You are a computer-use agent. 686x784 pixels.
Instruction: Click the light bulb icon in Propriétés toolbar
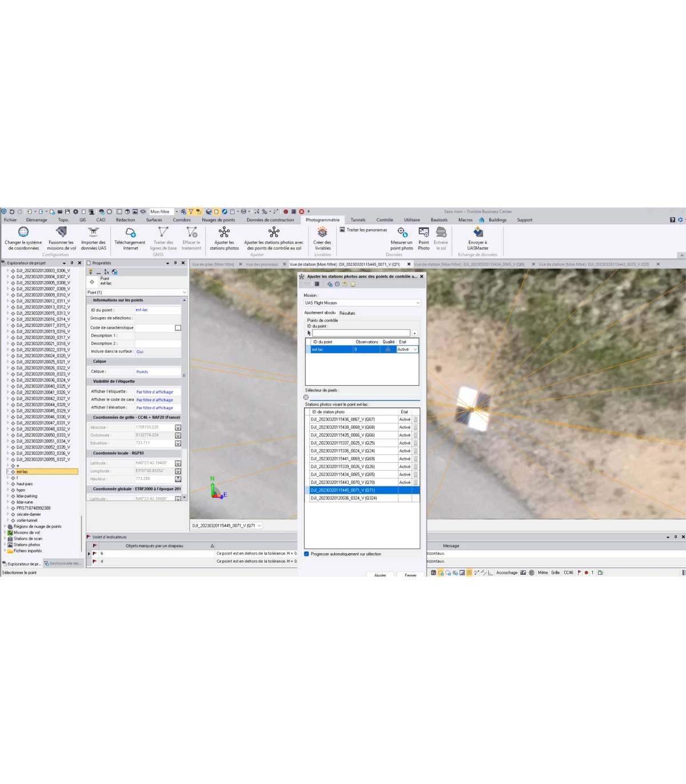pyautogui.click(x=90, y=272)
